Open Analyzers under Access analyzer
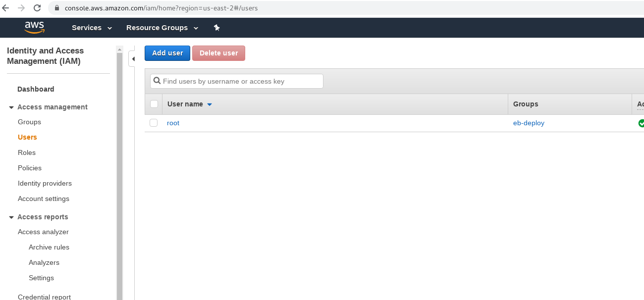Image resolution: width=644 pixels, height=300 pixels. tap(44, 262)
